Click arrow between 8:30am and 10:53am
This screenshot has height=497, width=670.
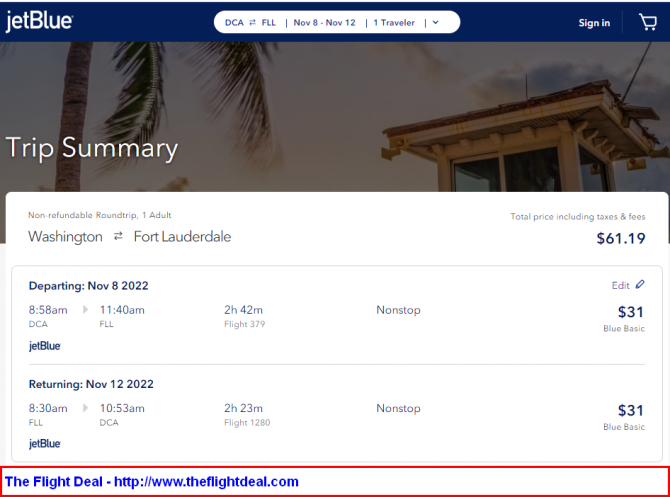85,408
